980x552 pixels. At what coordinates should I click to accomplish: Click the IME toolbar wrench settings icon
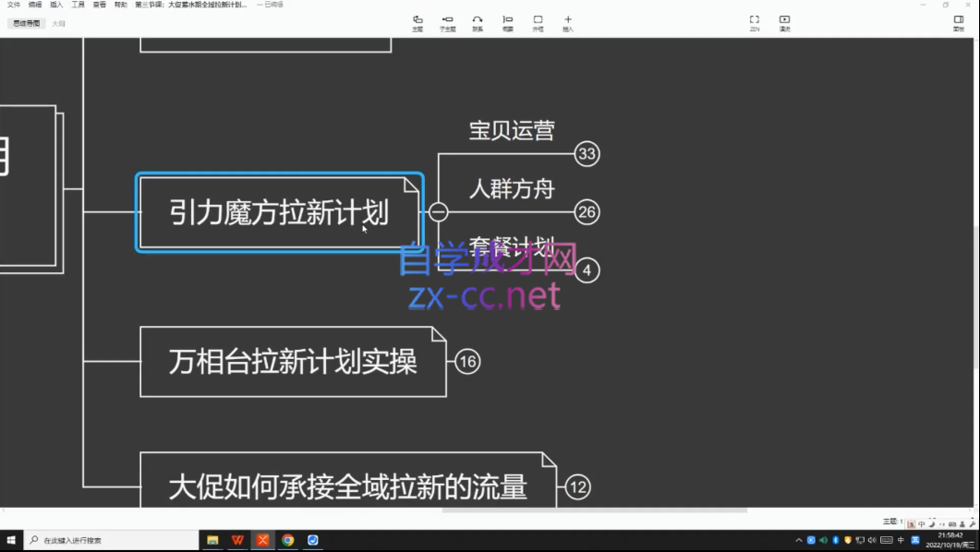(x=973, y=524)
